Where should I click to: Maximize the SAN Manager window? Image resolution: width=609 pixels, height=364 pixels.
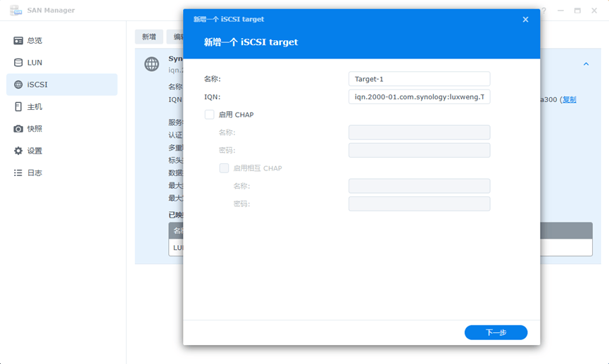coord(577,11)
